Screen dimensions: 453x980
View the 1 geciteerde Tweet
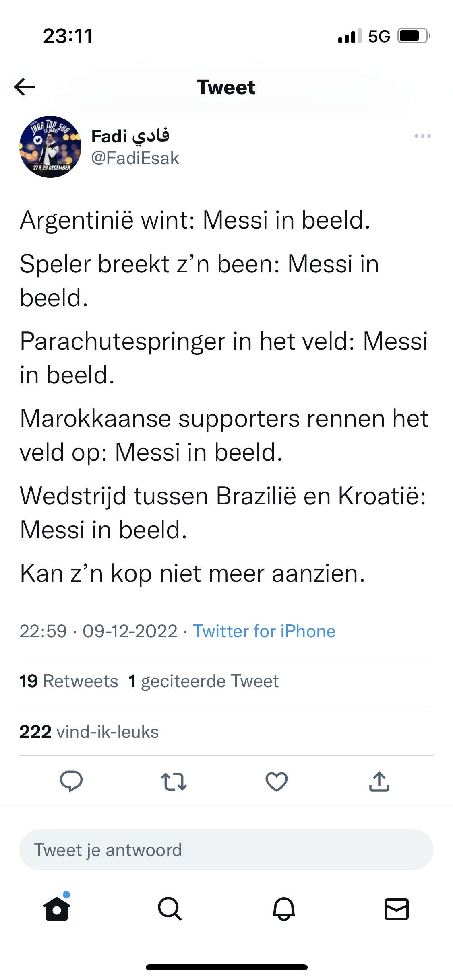pos(203,681)
